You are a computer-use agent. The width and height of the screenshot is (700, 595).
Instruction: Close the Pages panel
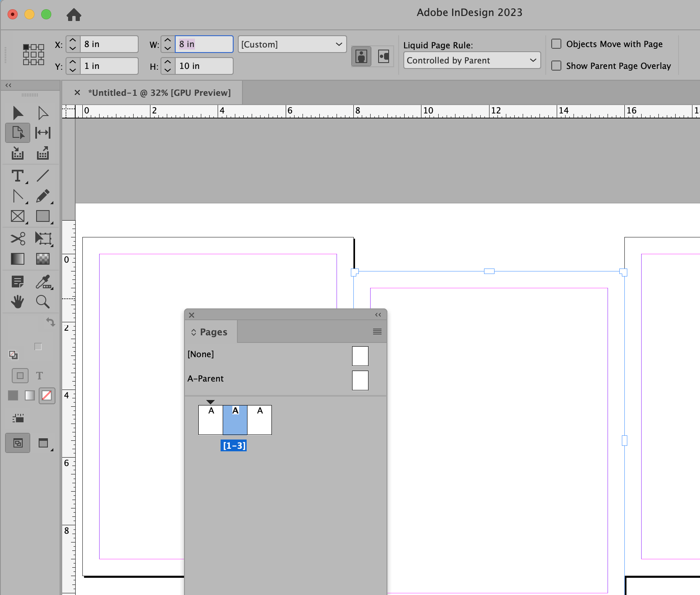[192, 315]
